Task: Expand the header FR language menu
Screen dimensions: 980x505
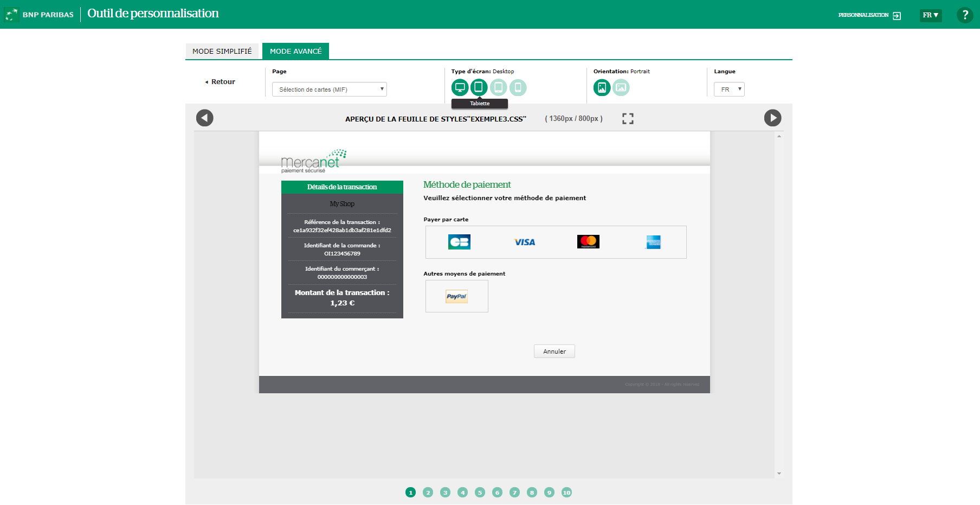Action: pos(930,15)
